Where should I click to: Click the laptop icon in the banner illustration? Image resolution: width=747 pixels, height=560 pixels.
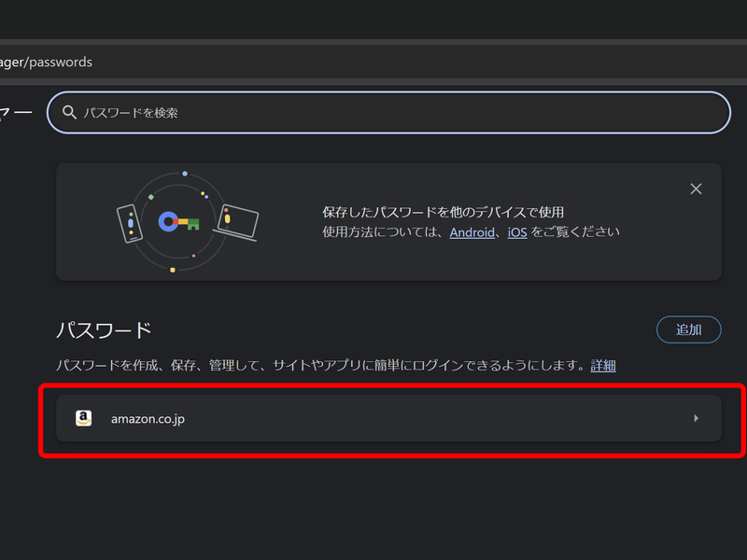[238, 221]
